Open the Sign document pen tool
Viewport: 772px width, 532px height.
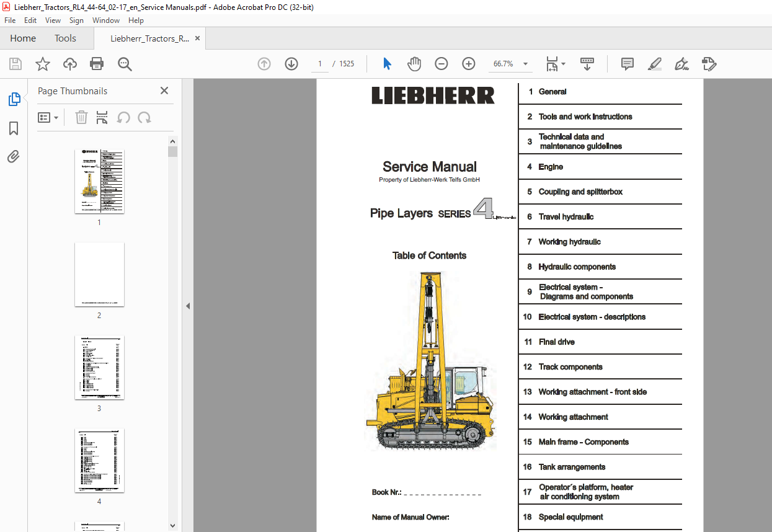point(682,64)
